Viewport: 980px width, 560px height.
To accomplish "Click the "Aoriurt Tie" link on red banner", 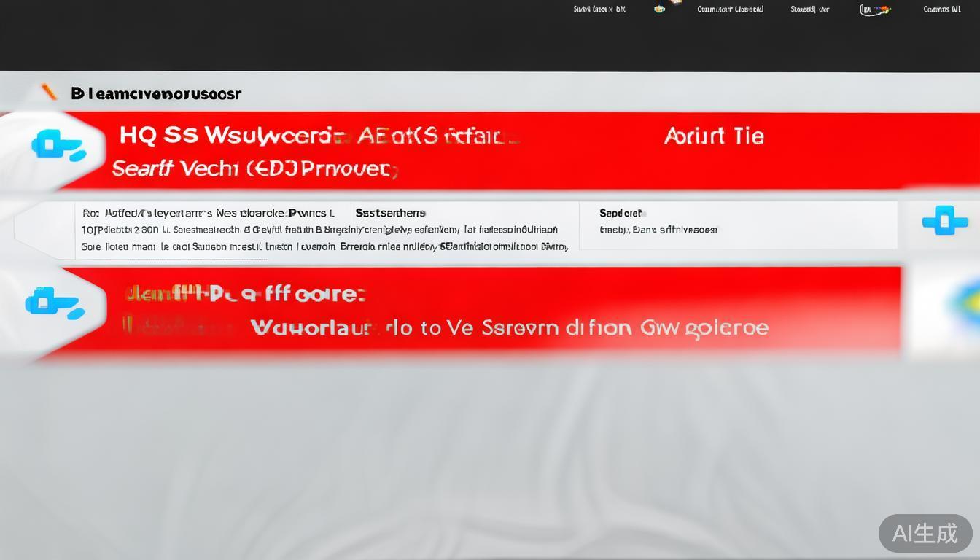I will click(713, 136).
